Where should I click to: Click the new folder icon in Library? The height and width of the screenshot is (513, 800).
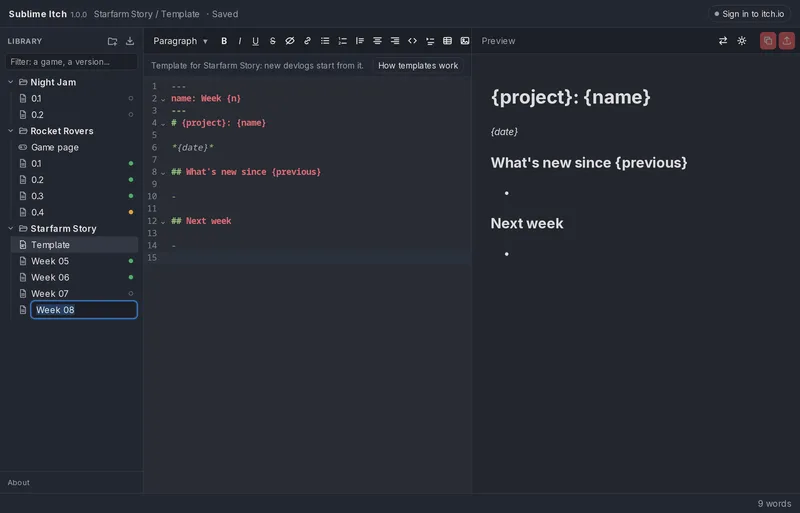point(112,41)
